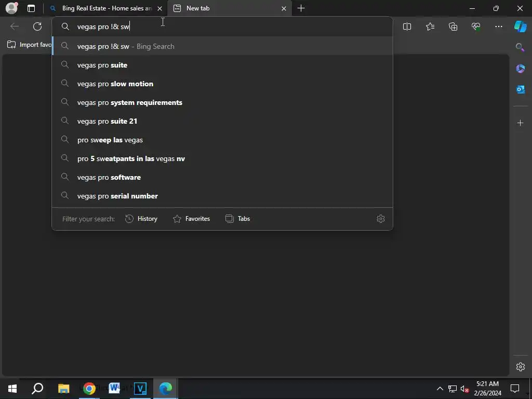
Task: Open sidebar settings gear
Action: (520, 367)
